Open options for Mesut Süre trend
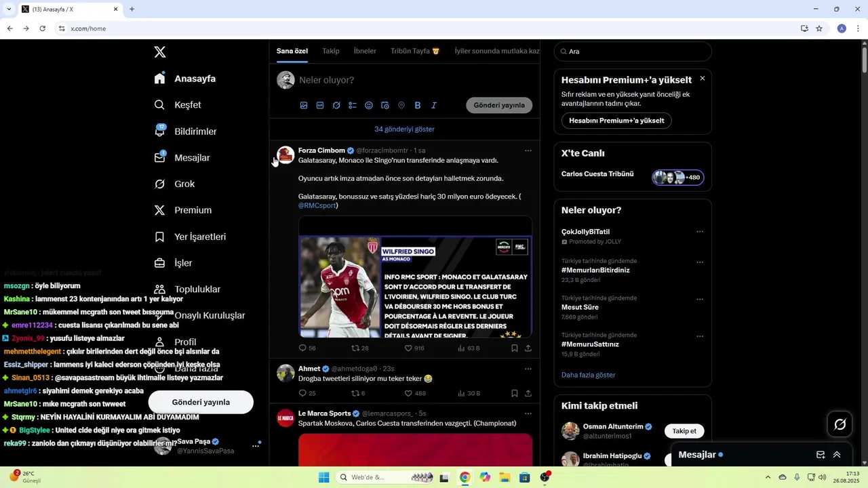868x488 pixels. pos(700,300)
